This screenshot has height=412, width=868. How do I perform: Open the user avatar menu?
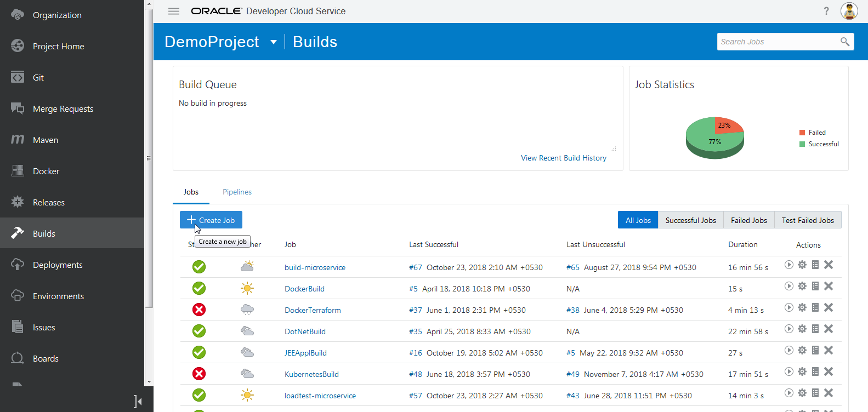click(849, 11)
